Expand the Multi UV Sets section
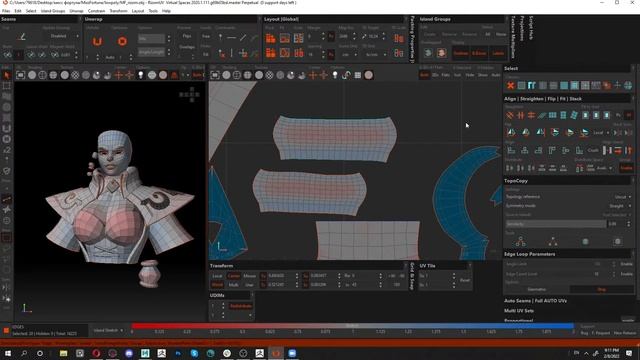Viewport: 640px width, 360px height. pyautogui.click(x=519, y=311)
